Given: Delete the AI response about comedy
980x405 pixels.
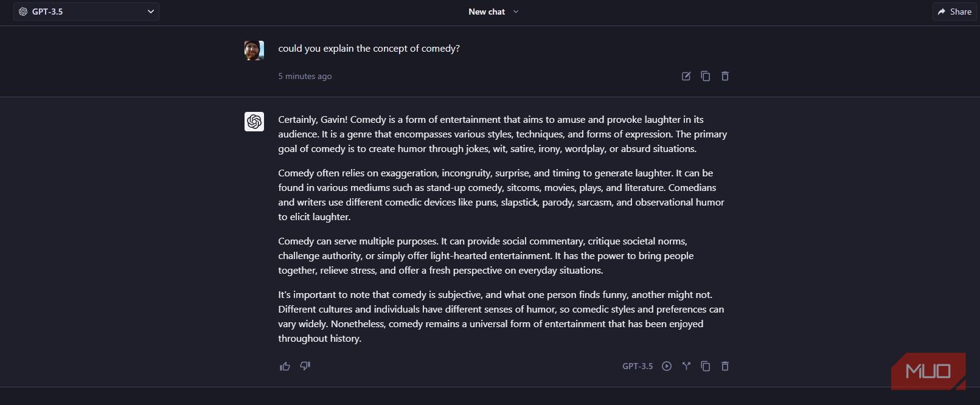Looking at the screenshot, I should click(x=725, y=366).
